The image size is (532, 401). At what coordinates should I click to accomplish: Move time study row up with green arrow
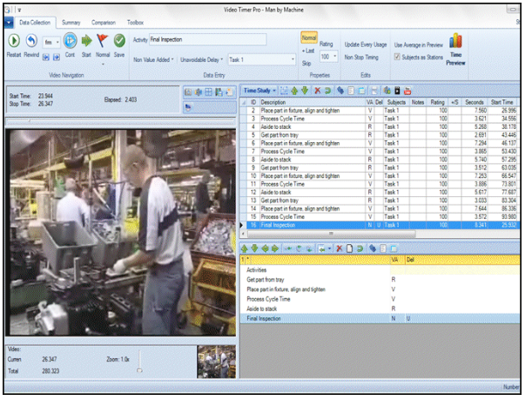coord(294,91)
